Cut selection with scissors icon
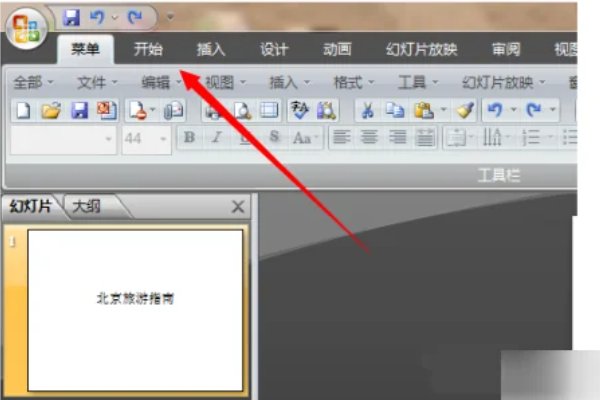 pos(367,110)
